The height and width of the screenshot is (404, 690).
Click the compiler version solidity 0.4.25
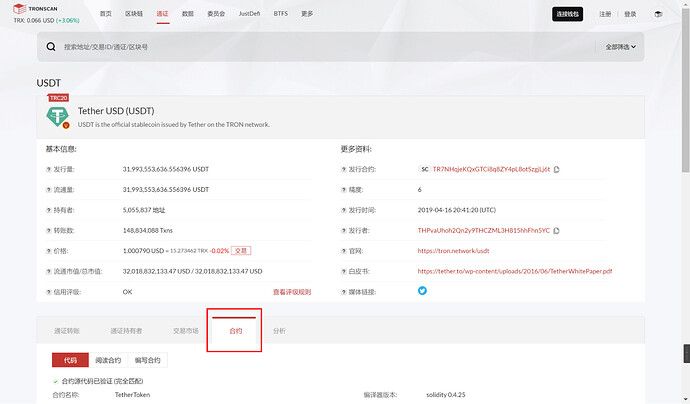pos(446,395)
